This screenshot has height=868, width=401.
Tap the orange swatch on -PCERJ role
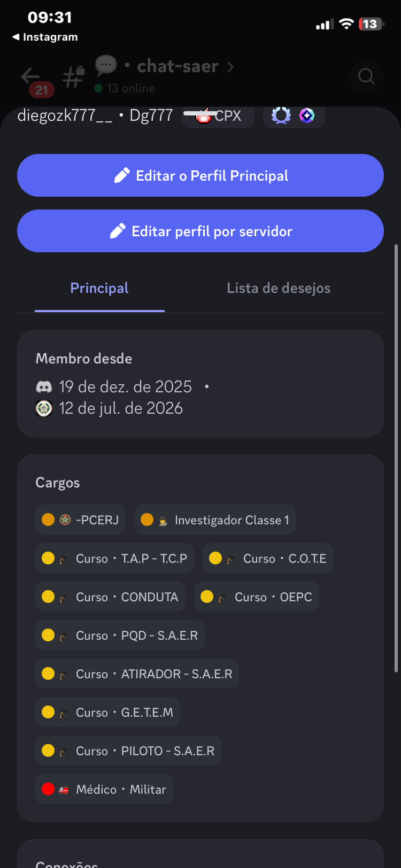(48, 520)
